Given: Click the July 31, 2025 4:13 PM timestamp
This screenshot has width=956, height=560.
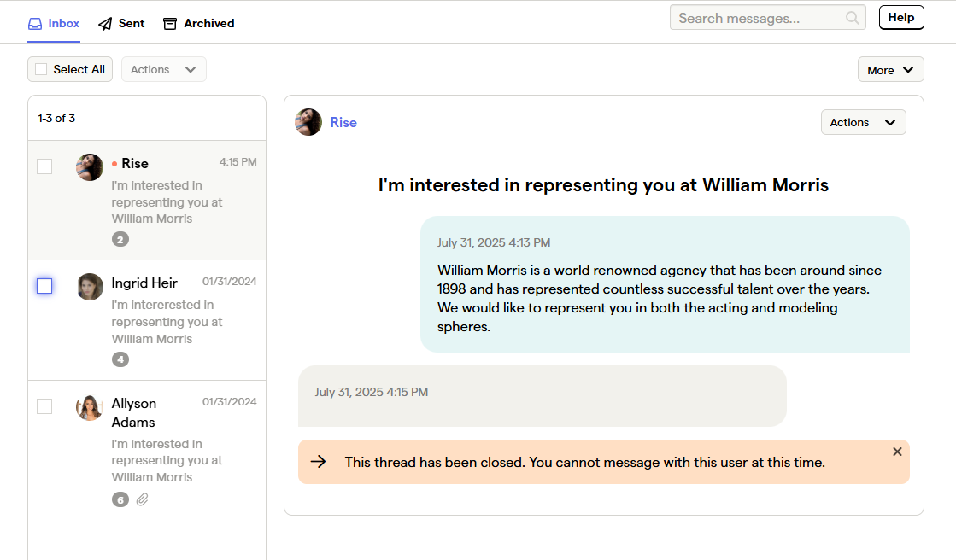Looking at the screenshot, I should [x=494, y=242].
